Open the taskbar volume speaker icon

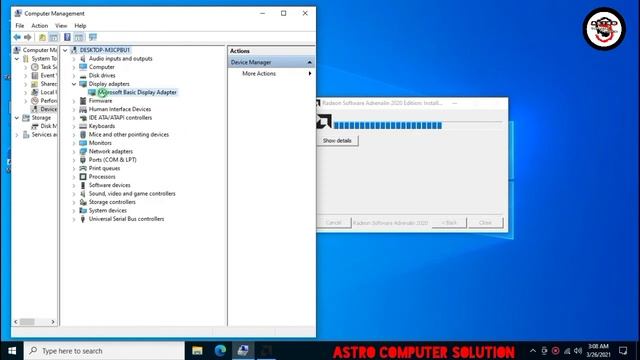click(x=578, y=351)
